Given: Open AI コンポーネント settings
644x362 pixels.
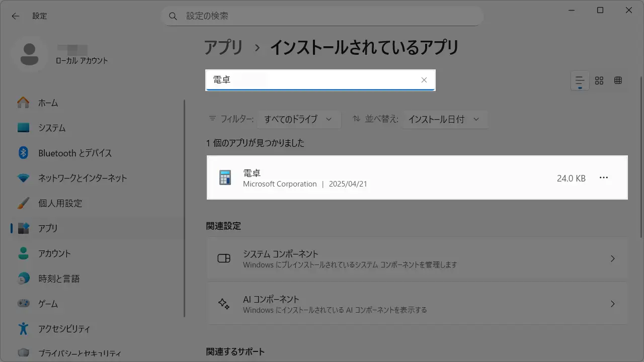Looking at the screenshot, I should (417, 304).
